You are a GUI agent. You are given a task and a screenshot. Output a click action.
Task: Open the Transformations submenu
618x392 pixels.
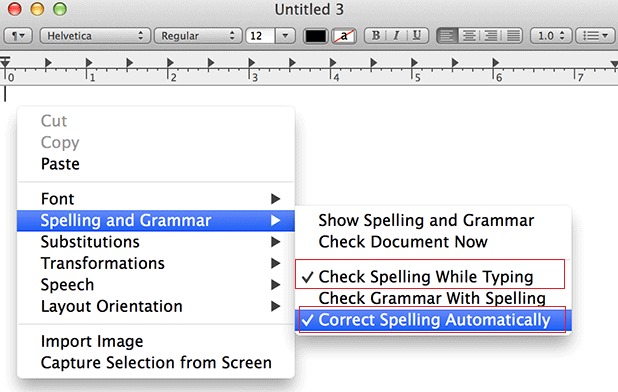point(156,264)
